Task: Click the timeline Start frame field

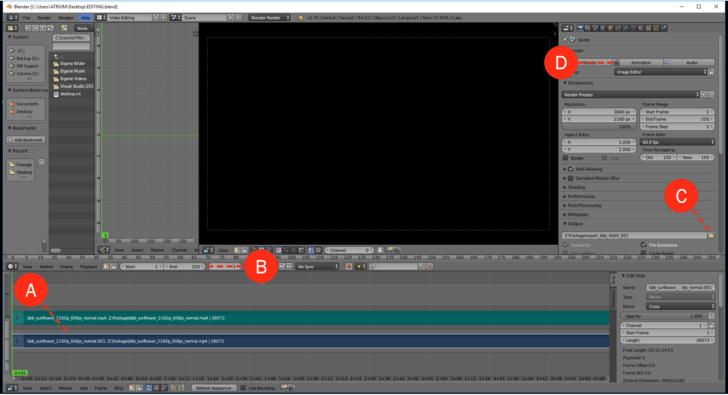Action: (x=142, y=266)
